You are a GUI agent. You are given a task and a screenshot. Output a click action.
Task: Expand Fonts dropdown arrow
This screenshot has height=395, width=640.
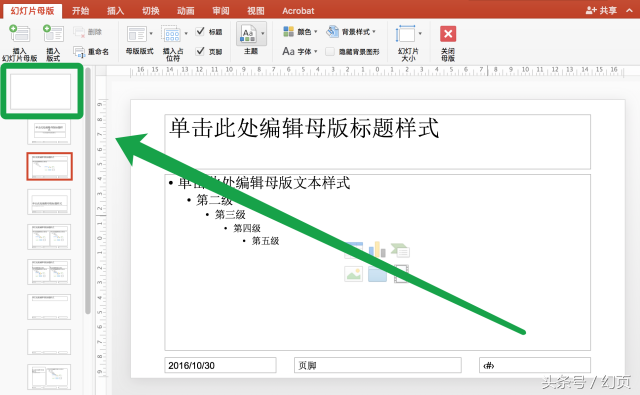pos(316,51)
